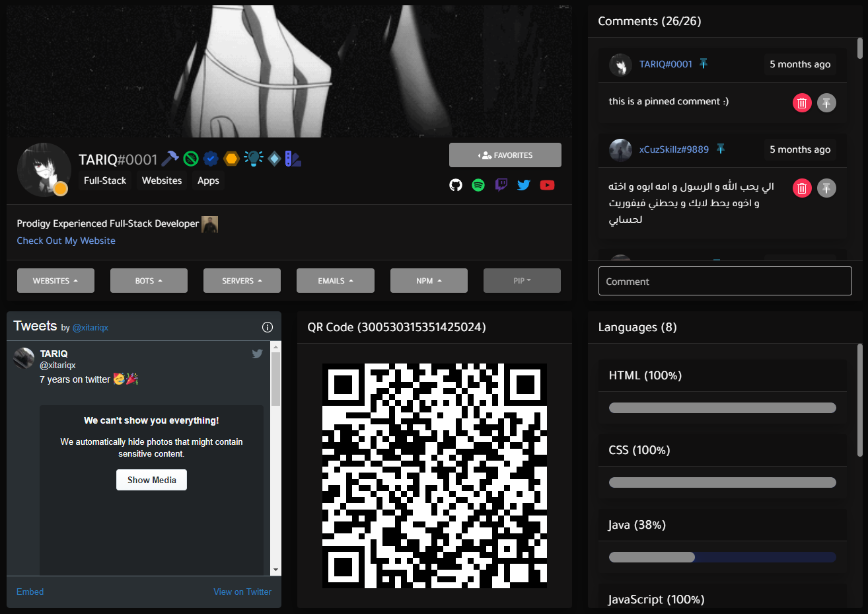Image resolution: width=868 pixels, height=614 pixels.
Task: Click the 'QR Code (300530315351425024)' heading
Action: pos(396,327)
